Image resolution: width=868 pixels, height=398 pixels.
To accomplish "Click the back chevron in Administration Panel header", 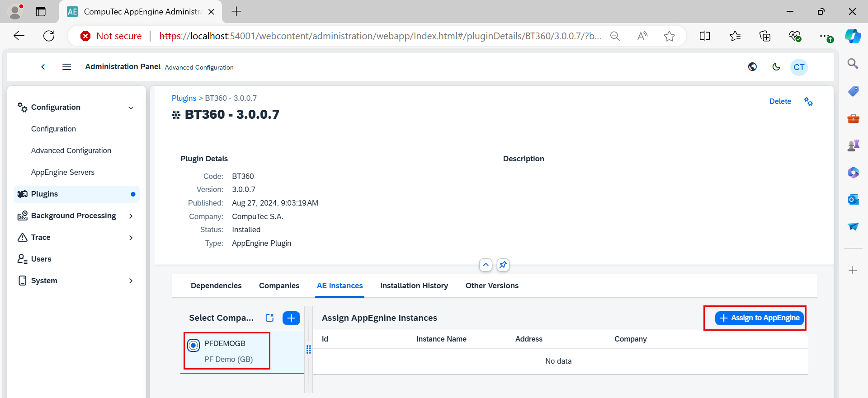I will [x=43, y=67].
